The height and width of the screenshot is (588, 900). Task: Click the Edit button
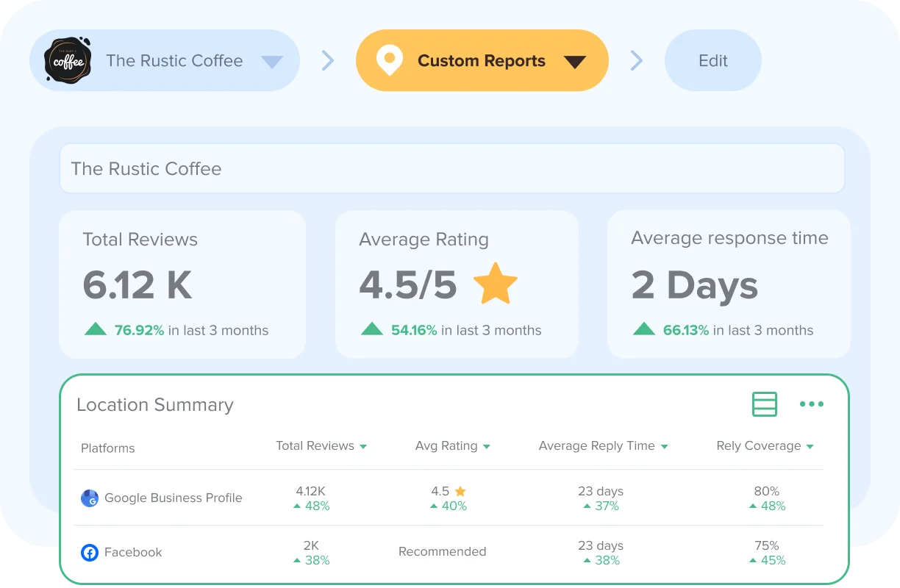(x=712, y=60)
